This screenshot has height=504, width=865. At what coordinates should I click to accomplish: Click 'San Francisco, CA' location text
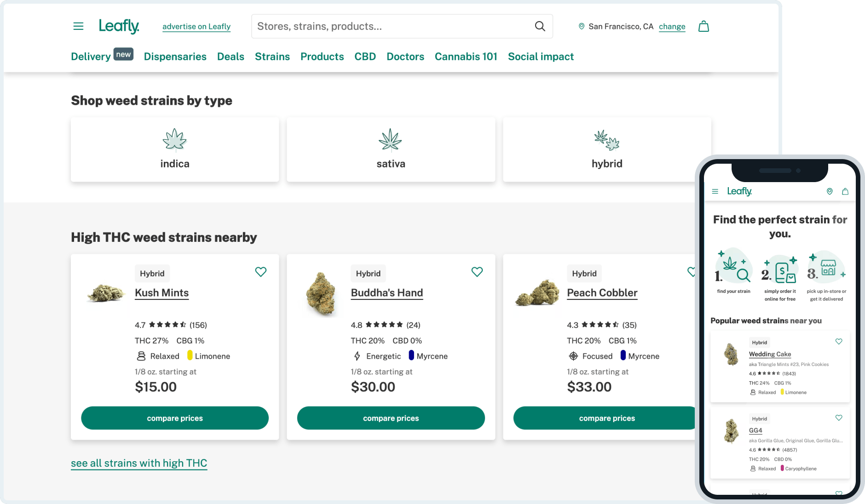tap(621, 27)
